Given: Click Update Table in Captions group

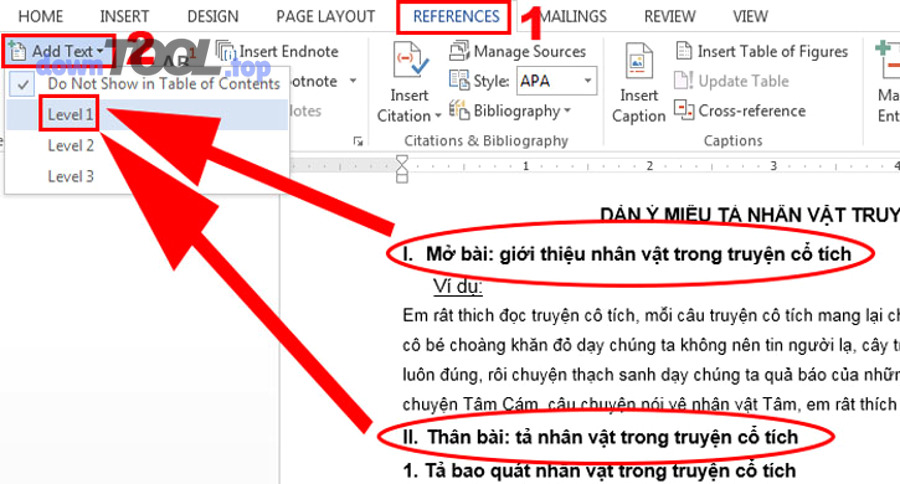Looking at the screenshot, I should point(743,82).
